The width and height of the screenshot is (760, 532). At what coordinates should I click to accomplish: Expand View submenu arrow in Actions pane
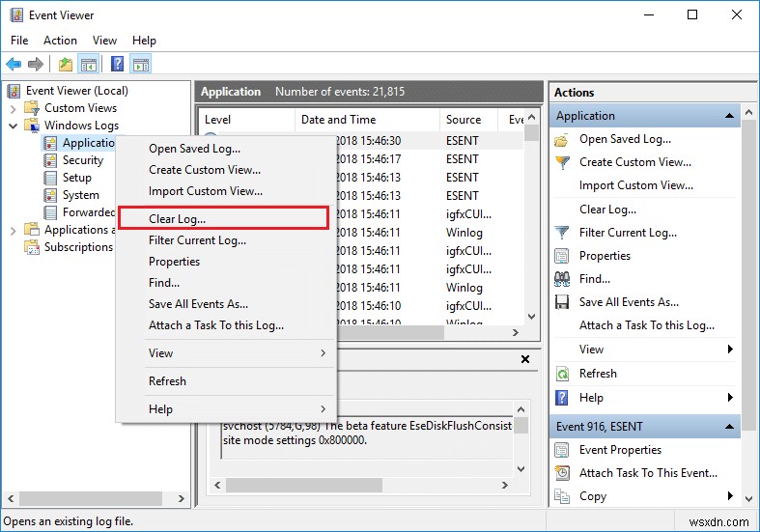click(x=730, y=350)
